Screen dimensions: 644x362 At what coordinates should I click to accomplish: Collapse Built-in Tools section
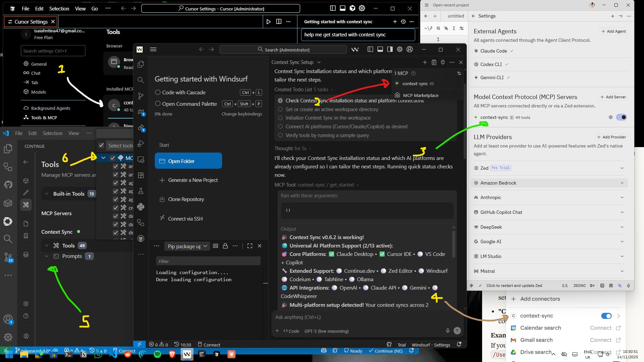coord(47,194)
